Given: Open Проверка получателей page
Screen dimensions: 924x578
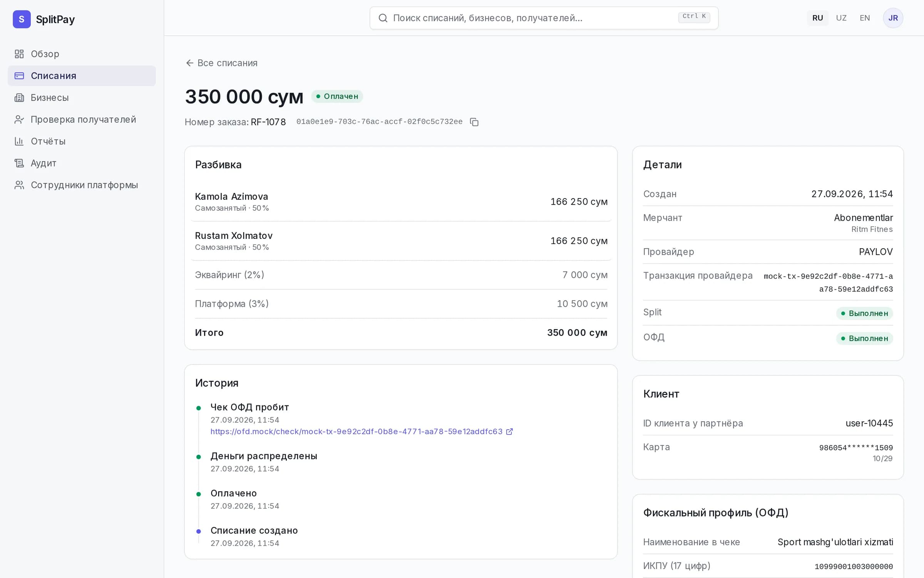Looking at the screenshot, I should tap(82, 119).
